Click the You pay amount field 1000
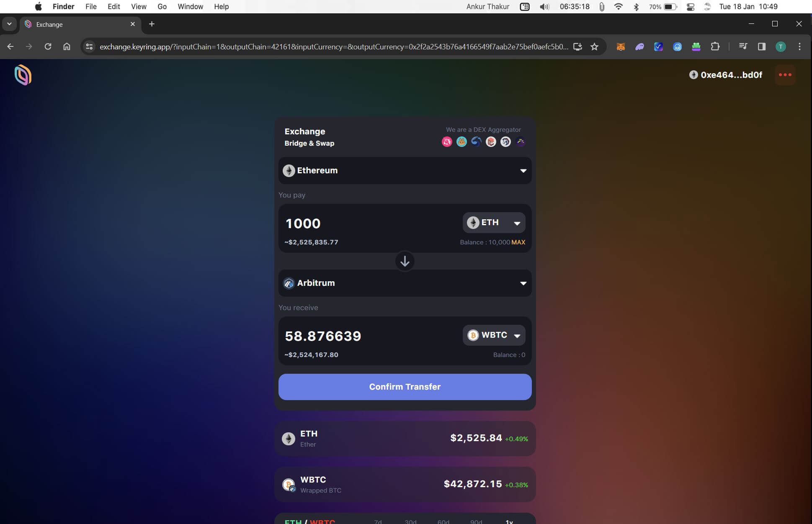 303,223
